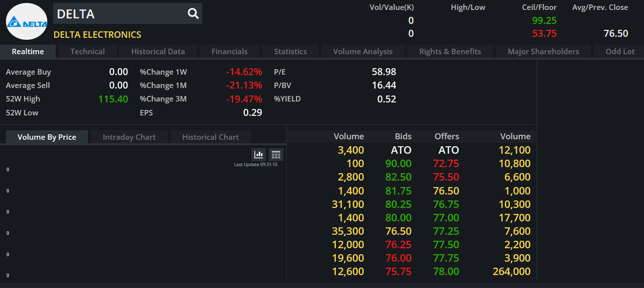Click the Delta Electronics company logo
The image size is (644, 288).
tap(26, 22)
